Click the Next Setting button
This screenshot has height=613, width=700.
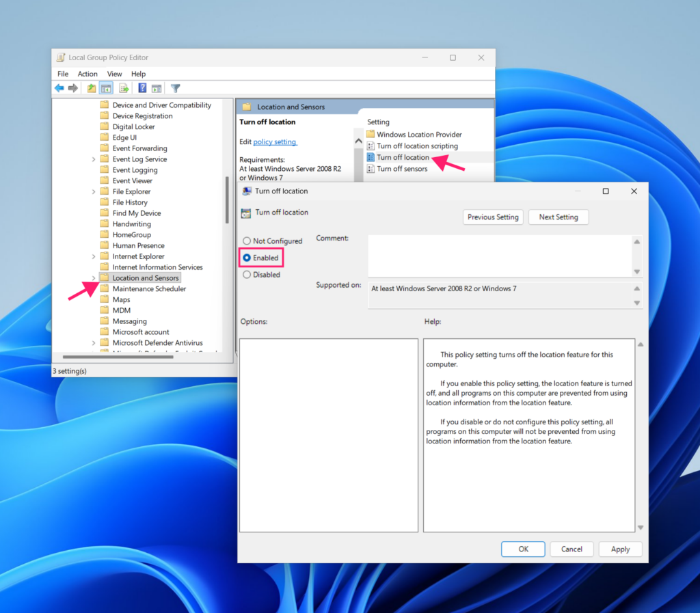558,217
